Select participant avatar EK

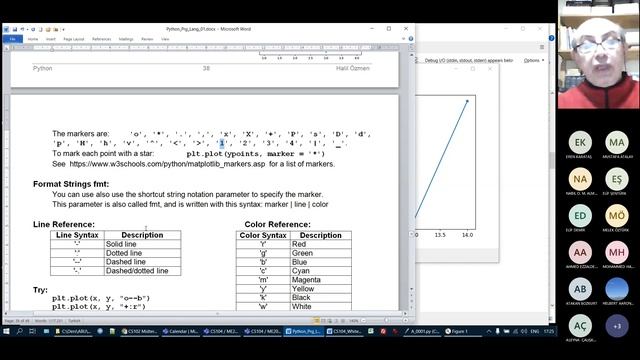tap(580, 142)
